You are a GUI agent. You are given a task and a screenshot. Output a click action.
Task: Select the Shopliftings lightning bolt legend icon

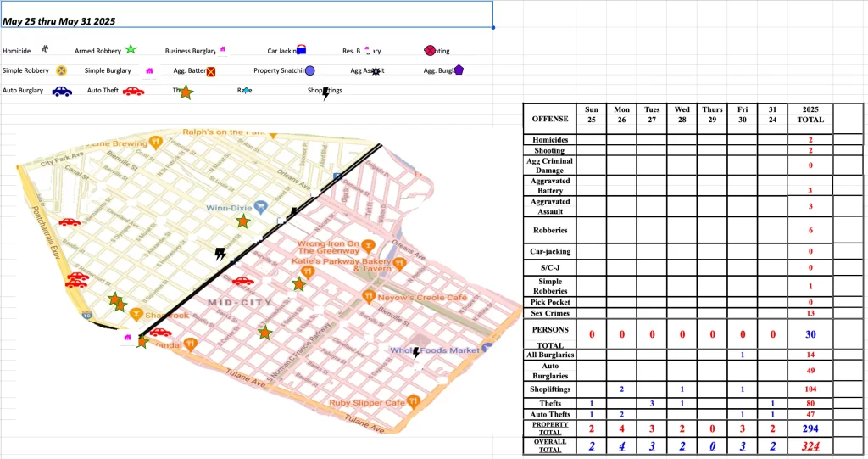click(325, 93)
